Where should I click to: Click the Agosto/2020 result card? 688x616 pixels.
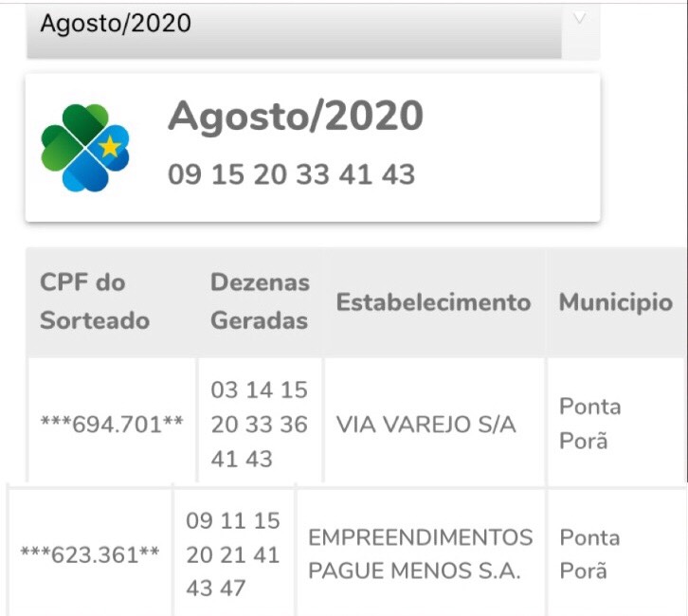[x=313, y=148]
